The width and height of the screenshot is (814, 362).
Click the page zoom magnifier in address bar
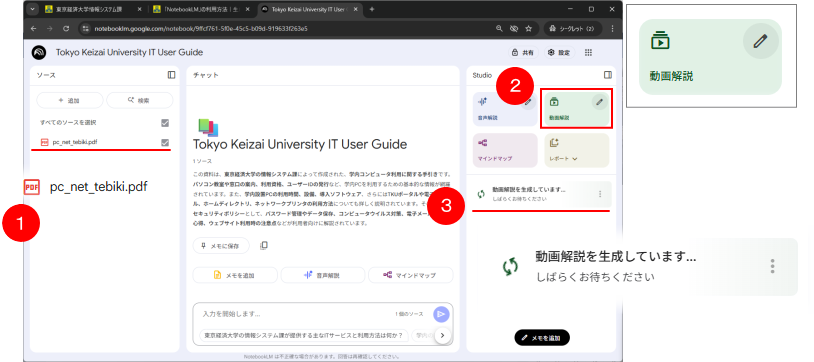pos(499,29)
